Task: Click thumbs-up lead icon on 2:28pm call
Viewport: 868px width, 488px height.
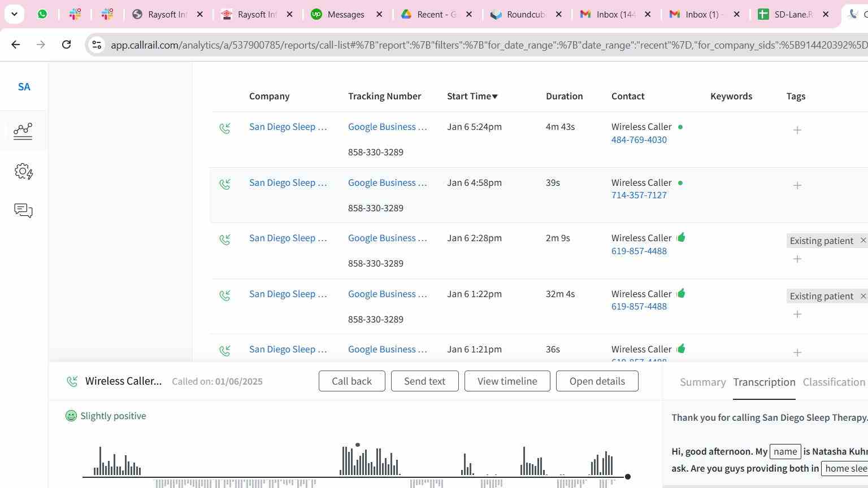Action: 681,237
